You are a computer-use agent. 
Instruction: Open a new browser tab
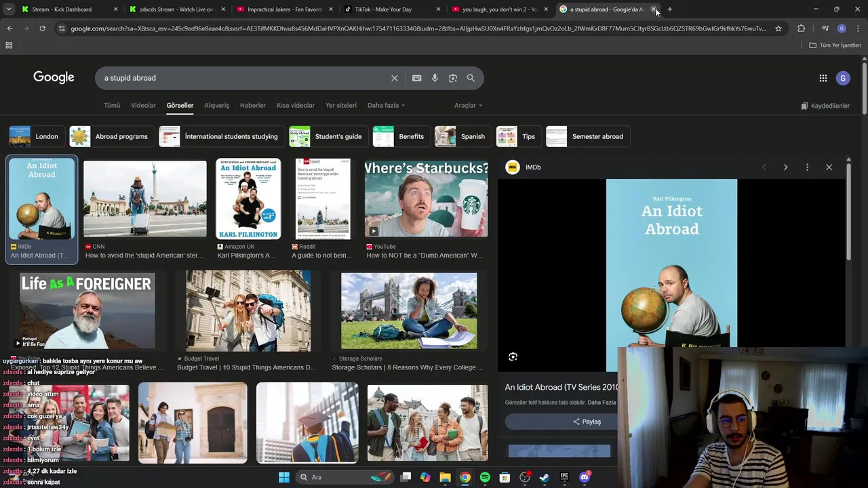(x=669, y=9)
